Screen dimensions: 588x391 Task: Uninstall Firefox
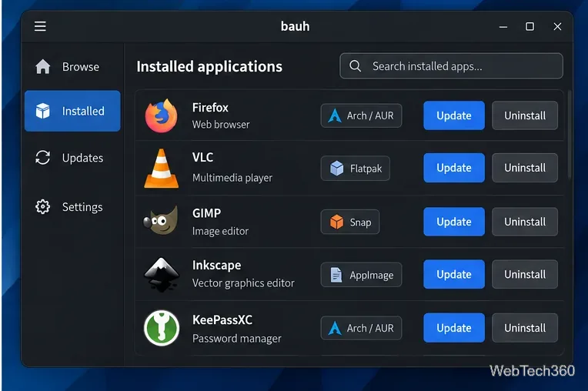525,115
